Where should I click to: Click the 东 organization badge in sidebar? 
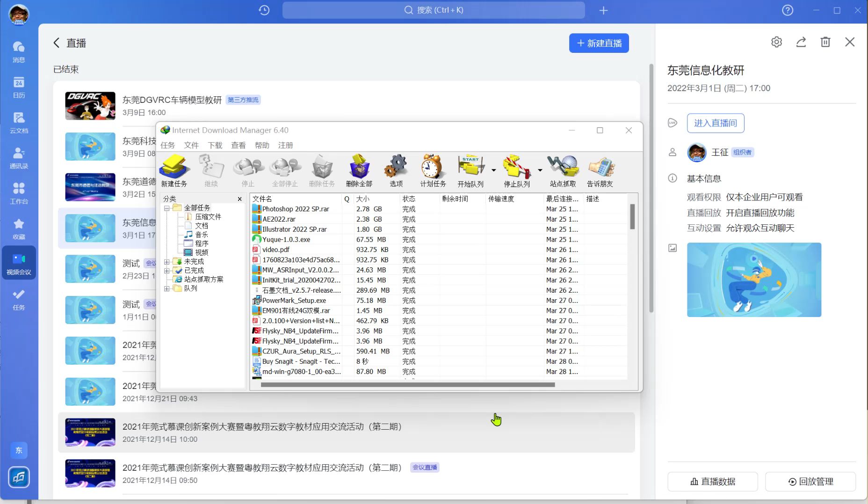[x=19, y=450]
